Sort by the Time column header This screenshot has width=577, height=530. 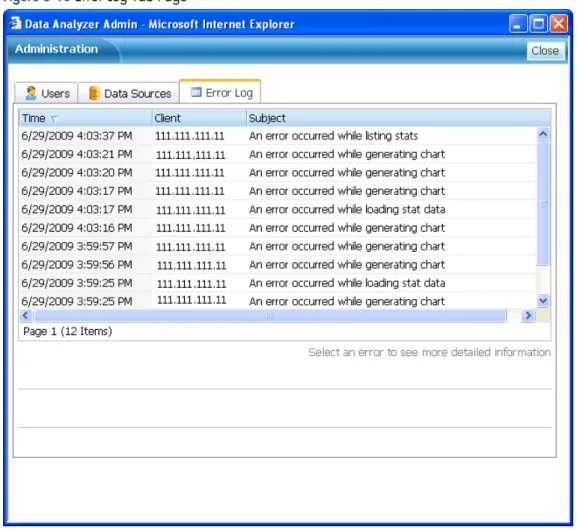click(85, 118)
